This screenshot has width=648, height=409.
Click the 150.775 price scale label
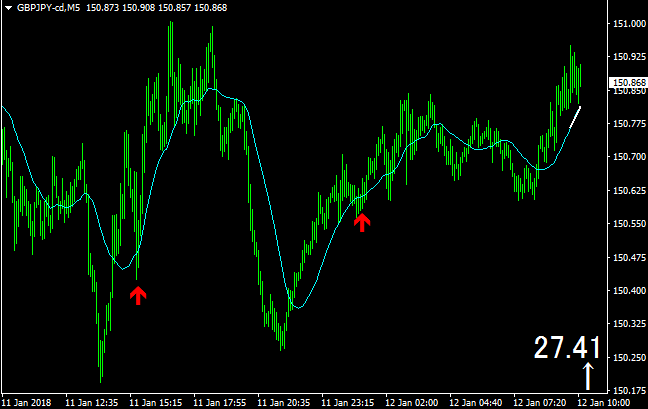click(629, 124)
